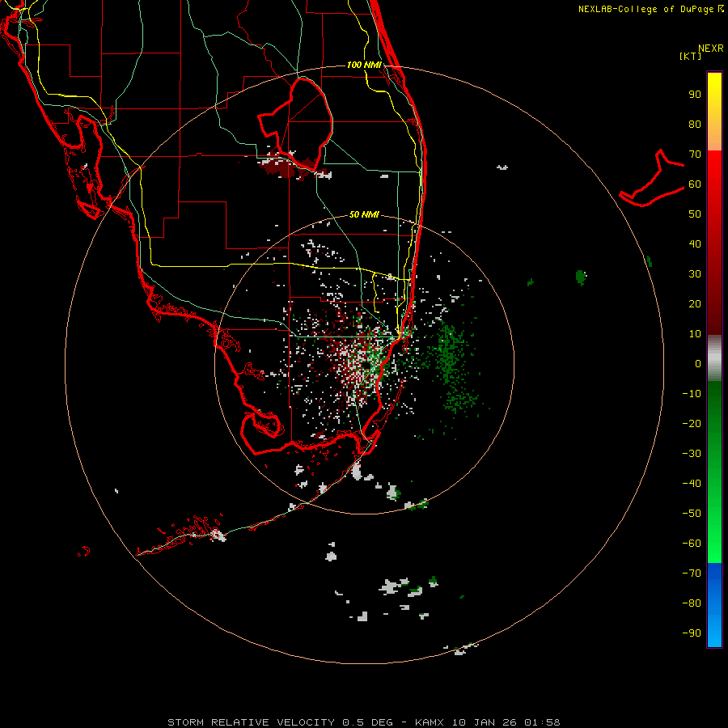The image size is (728, 728).
Task: Click the 100 NMI range ring label
Action: tap(365, 65)
